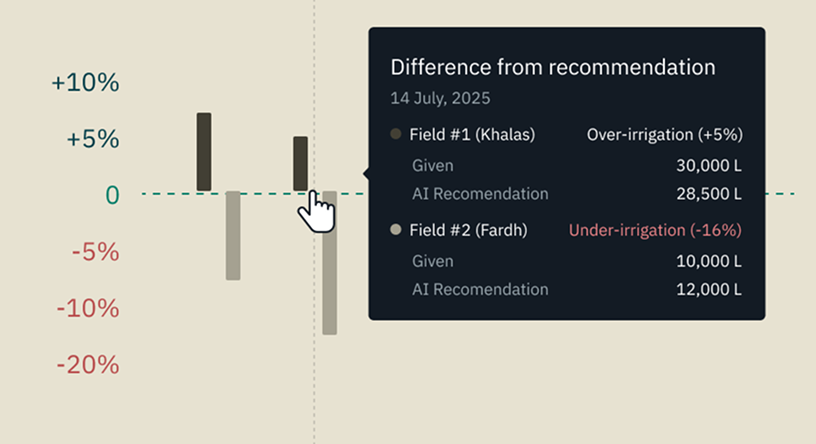Screen dimensions: 816x444
Task: Click the Field #1 (Khalas) label
Action: tap(472, 134)
